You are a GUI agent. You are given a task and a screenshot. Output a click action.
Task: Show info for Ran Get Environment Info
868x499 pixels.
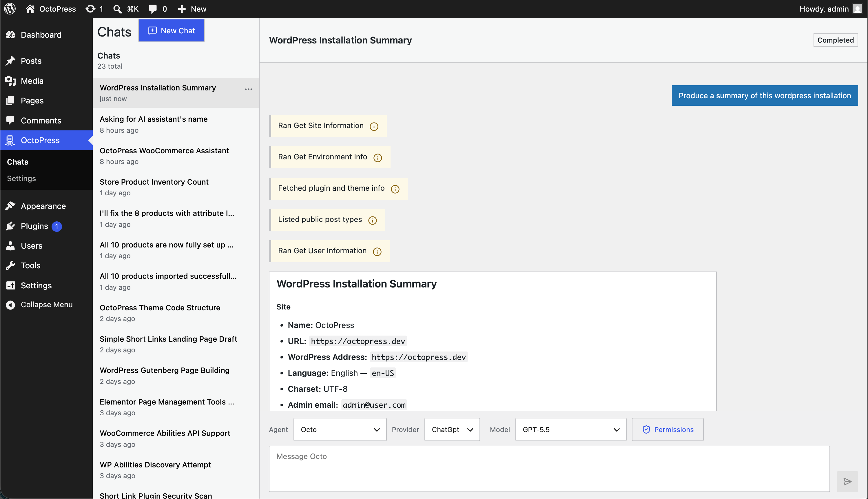pyautogui.click(x=378, y=158)
